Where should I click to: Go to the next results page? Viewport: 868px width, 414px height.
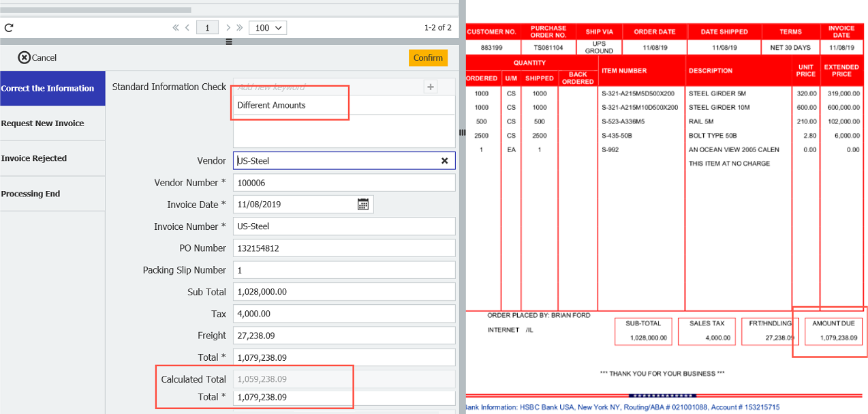pyautogui.click(x=228, y=28)
